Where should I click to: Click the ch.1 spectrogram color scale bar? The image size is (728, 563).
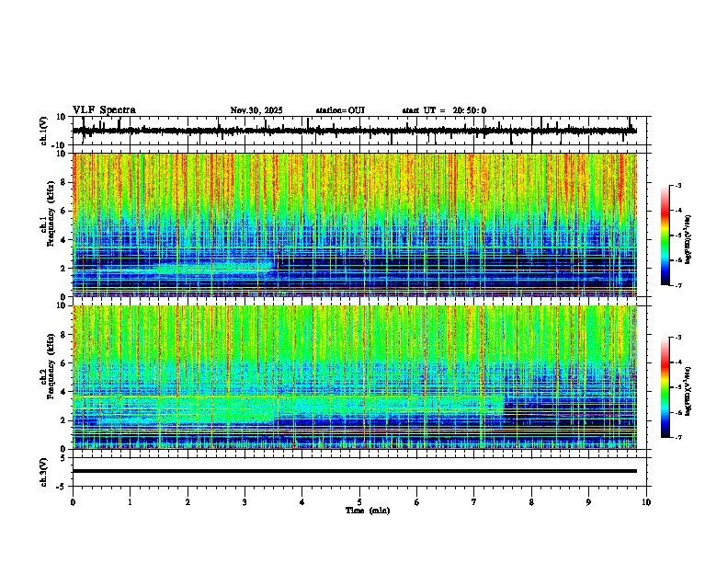pos(665,236)
